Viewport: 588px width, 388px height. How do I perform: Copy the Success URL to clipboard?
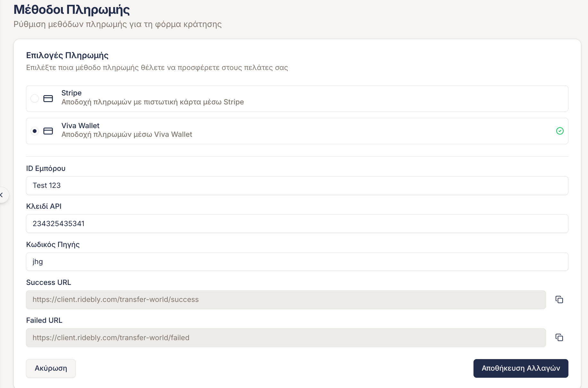click(559, 300)
